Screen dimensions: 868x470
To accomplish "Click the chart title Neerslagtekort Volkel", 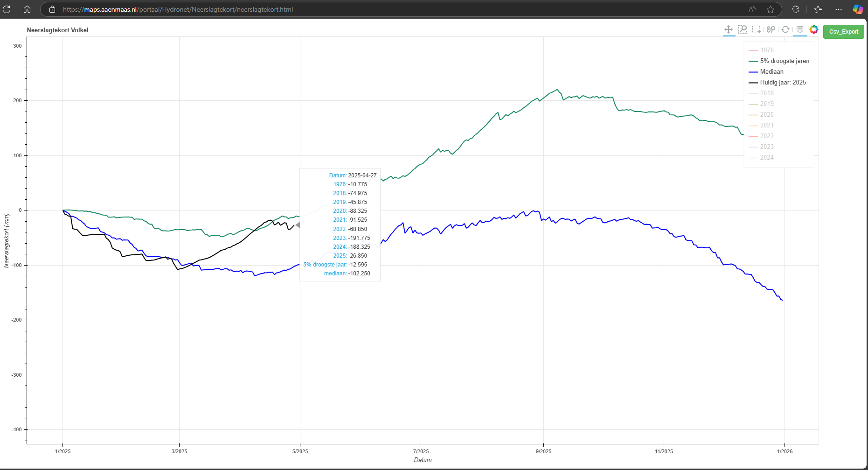I will (58, 30).
